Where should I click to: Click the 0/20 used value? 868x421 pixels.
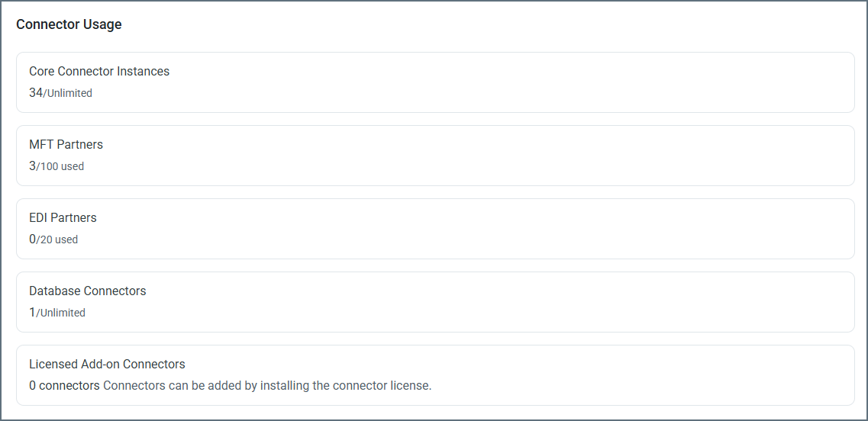53,239
